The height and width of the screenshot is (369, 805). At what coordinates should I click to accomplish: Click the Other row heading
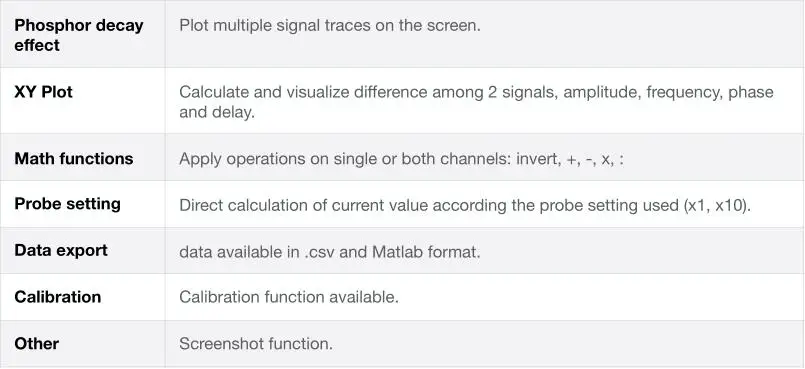(36, 343)
